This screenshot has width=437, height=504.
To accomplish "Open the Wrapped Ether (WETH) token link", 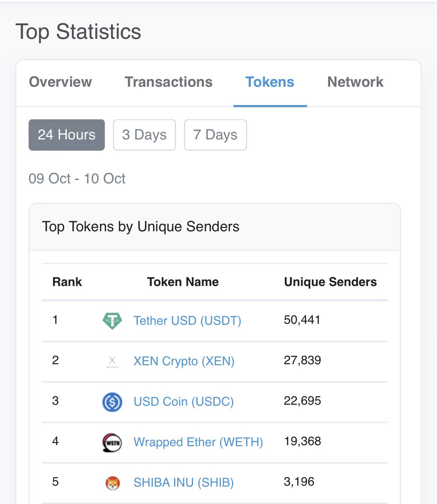I will point(198,442).
